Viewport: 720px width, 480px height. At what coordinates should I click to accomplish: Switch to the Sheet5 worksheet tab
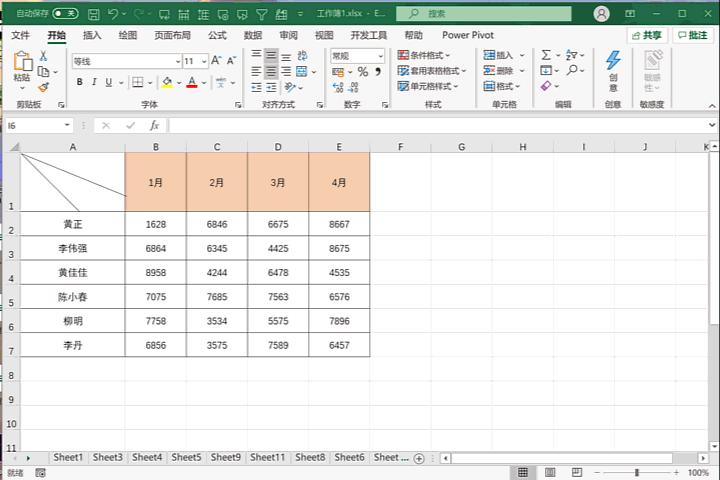[186, 458]
